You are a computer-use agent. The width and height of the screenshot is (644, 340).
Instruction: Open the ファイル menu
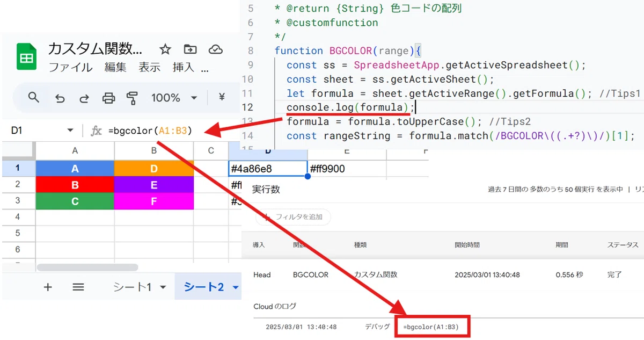coord(70,67)
